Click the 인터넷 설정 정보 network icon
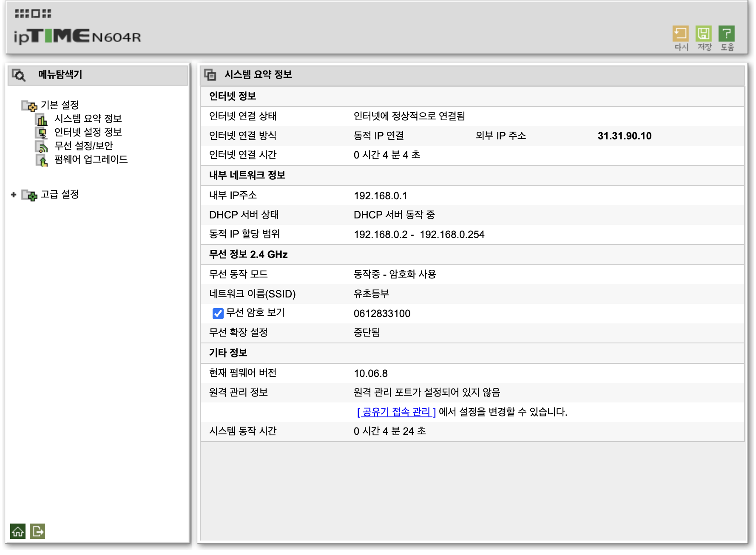The height and width of the screenshot is (555, 756). [x=43, y=132]
